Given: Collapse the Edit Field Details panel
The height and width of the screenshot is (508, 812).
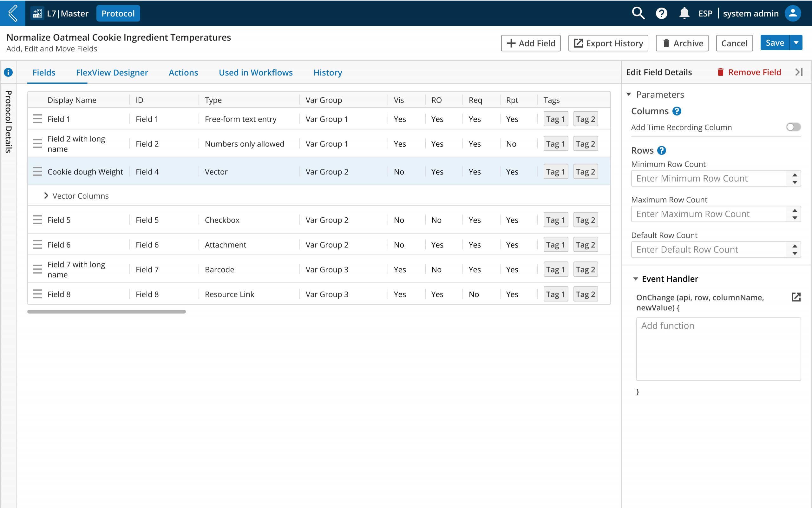Looking at the screenshot, I should tap(799, 72).
